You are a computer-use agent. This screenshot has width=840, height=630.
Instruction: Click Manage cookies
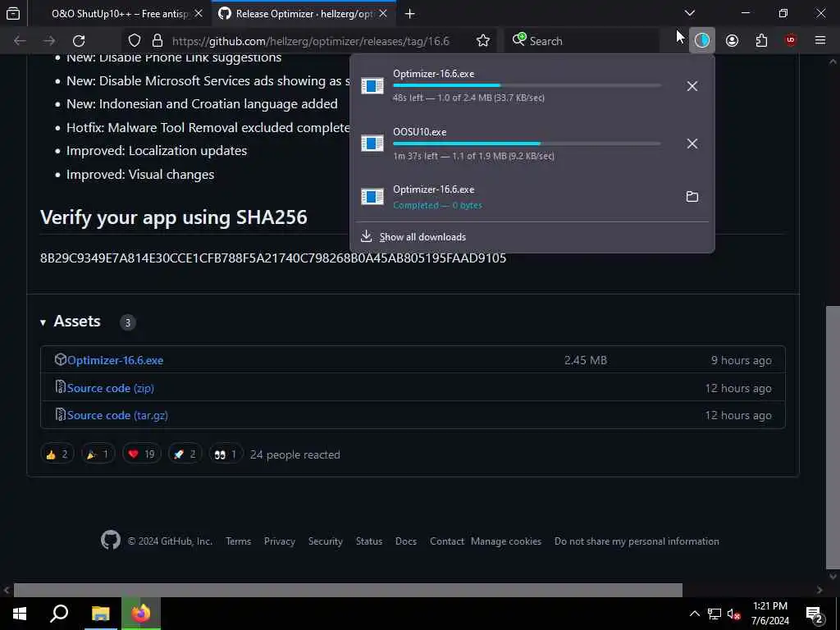click(x=505, y=541)
